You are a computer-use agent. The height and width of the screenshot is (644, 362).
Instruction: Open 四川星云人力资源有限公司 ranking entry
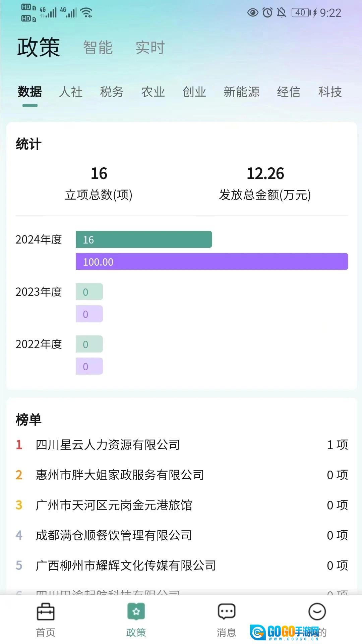click(x=182, y=445)
